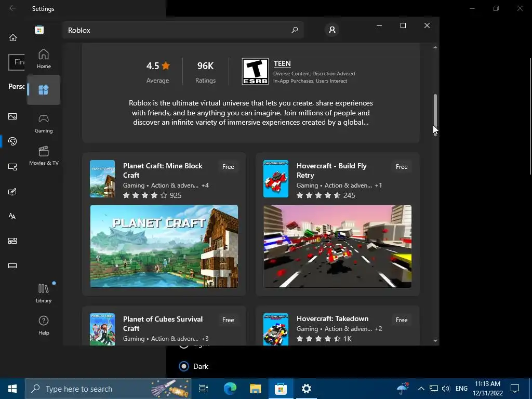The width and height of the screenshot is (532, 399).
Task: Open the notification center icon
Action: [515, 389]
